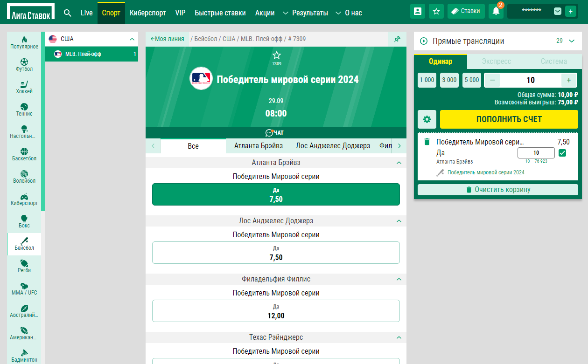Open the event chat (ЧАТ)
The height and width of the screenshot is (364, 588).
(x=274, y=133)
